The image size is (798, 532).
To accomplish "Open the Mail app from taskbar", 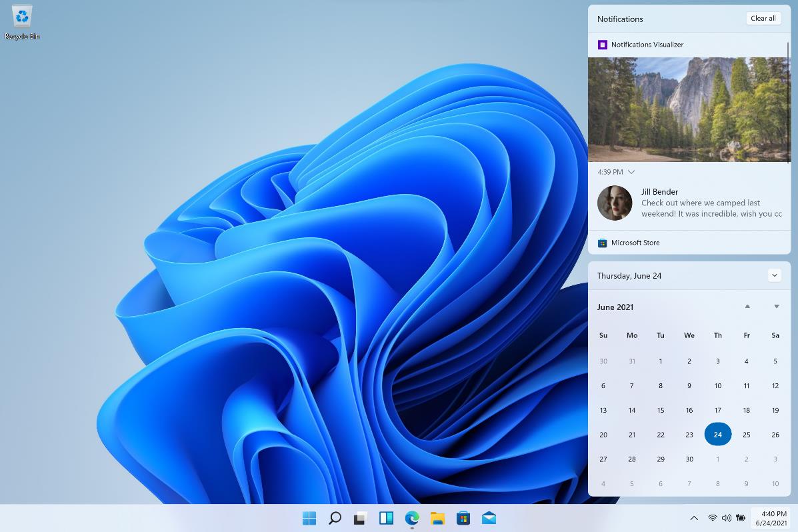I will tap(489, 518).
